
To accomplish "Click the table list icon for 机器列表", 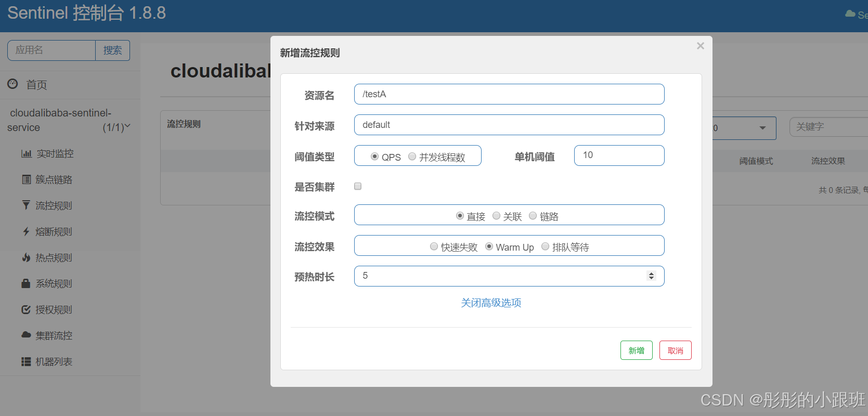I will tap(26, 361).
